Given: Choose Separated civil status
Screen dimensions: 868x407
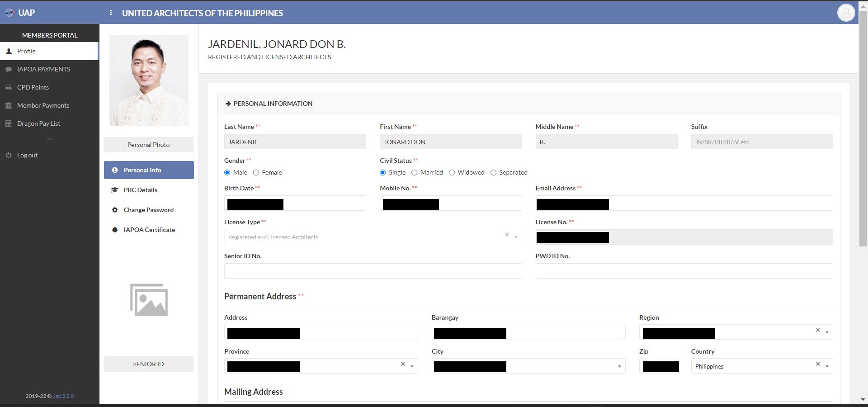Looking at the screenshot, I should coord(493,173).
